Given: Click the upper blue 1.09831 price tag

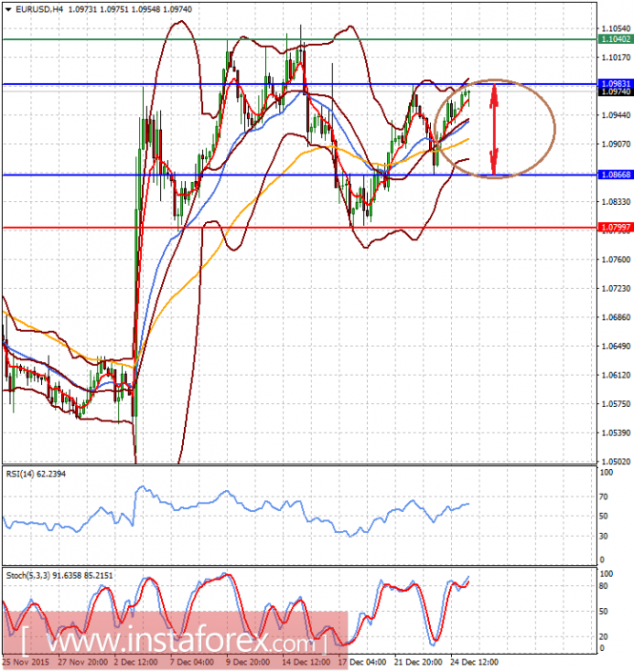Looking at the screenshot, I should [615, 84].
